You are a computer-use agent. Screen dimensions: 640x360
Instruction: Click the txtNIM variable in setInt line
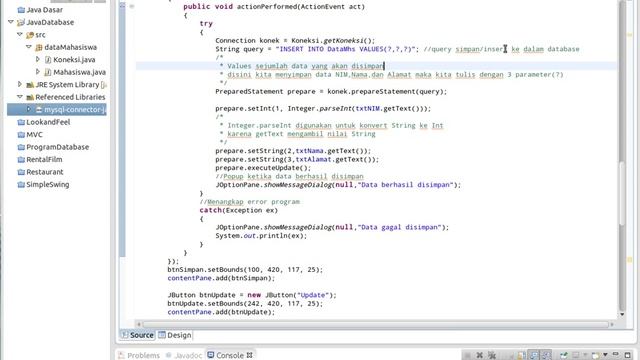point(368,109)
